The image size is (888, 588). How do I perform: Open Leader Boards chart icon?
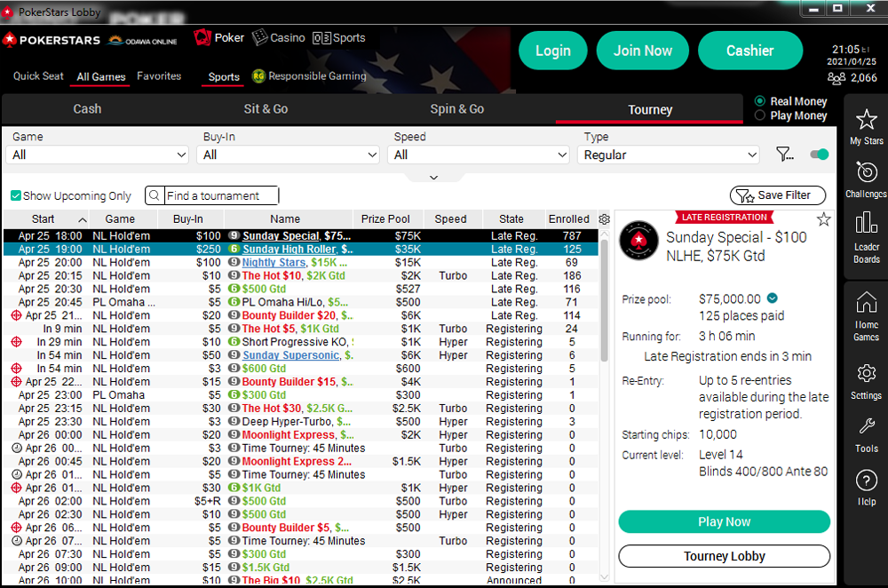tap(866, 223)
